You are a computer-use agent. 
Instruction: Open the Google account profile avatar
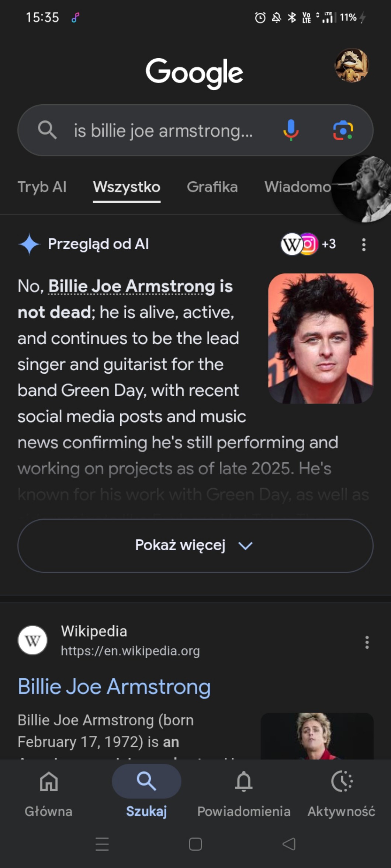pos(351,65)
